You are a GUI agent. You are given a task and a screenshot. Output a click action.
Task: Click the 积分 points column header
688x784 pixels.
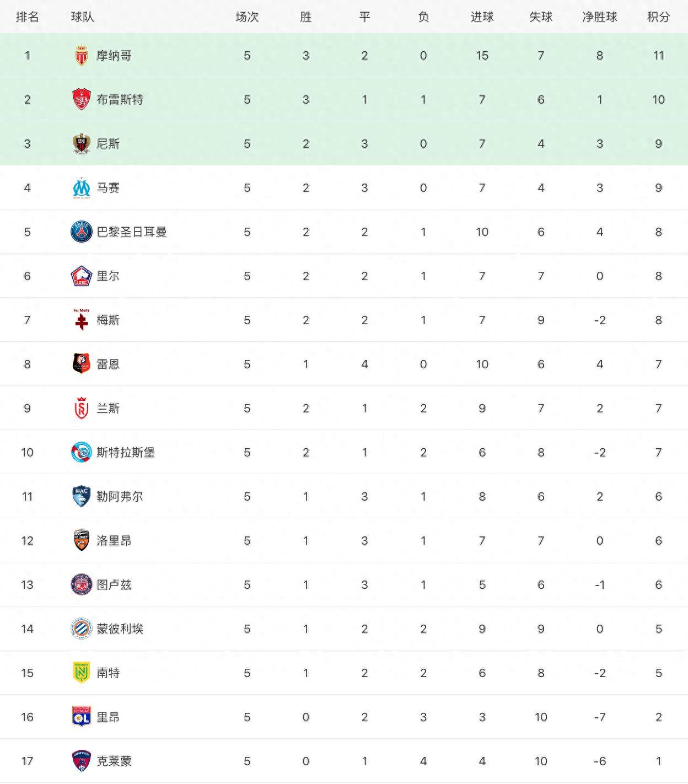[658, 17]
